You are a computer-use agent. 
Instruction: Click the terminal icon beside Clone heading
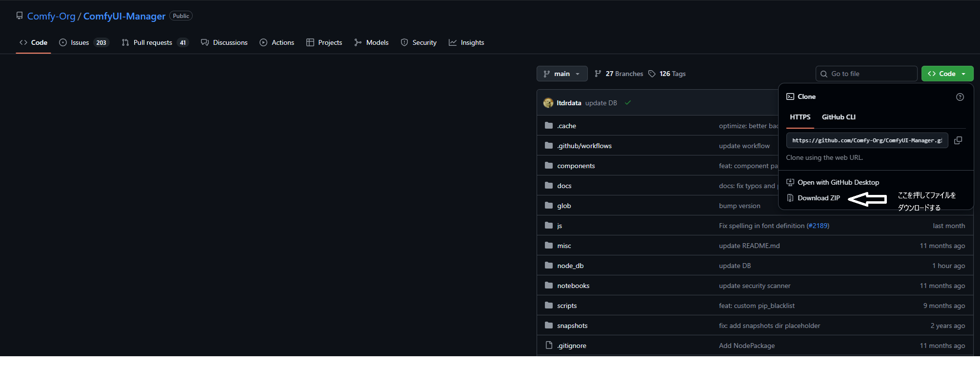790,96
